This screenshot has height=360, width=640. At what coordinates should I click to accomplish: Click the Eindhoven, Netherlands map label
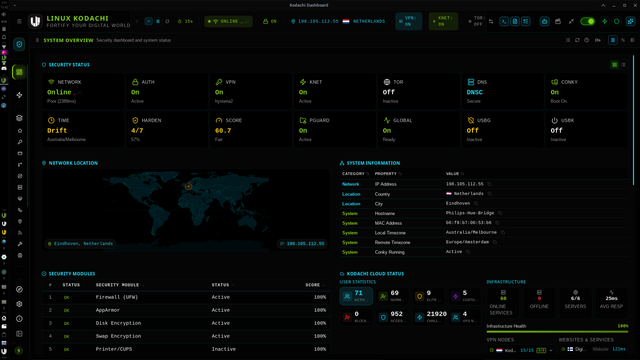coord(80,244)
